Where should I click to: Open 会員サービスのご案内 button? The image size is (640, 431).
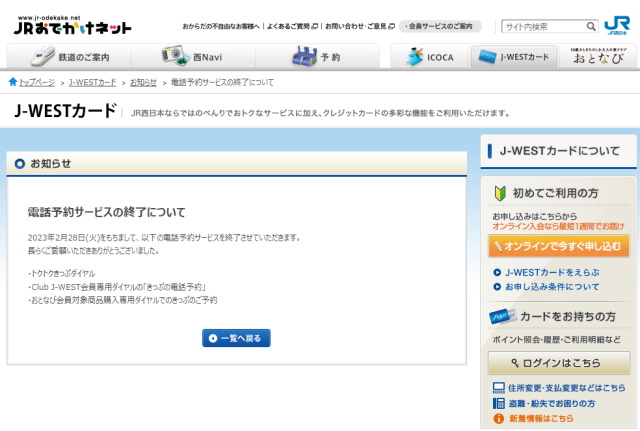(x=440, y=27)
